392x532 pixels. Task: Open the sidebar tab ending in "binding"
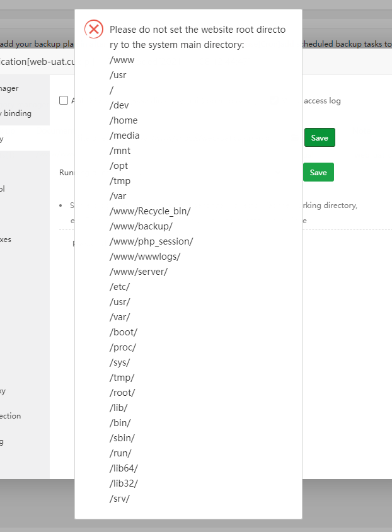(16, 113)
